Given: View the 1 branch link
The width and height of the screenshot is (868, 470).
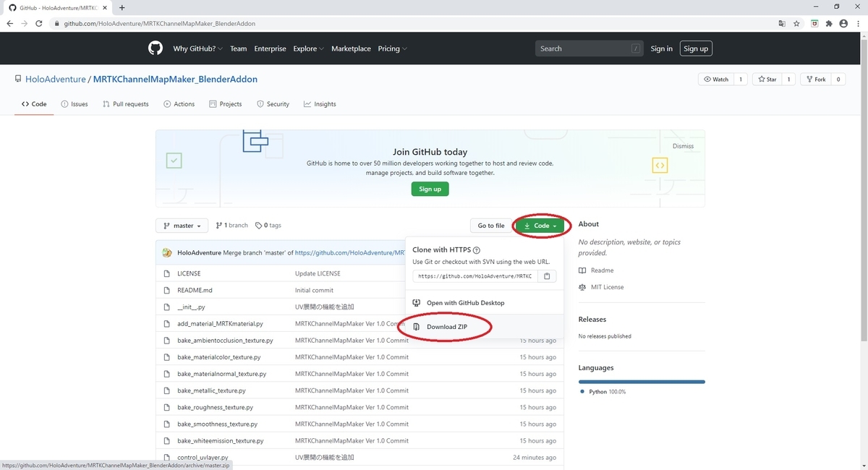Looking at the screenshot, I should coord(232,226).
